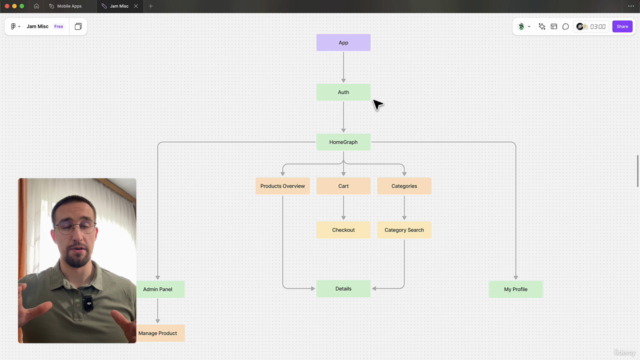
Task: Expand the Figma menu dropdown chevron
Action: [19, 27]
